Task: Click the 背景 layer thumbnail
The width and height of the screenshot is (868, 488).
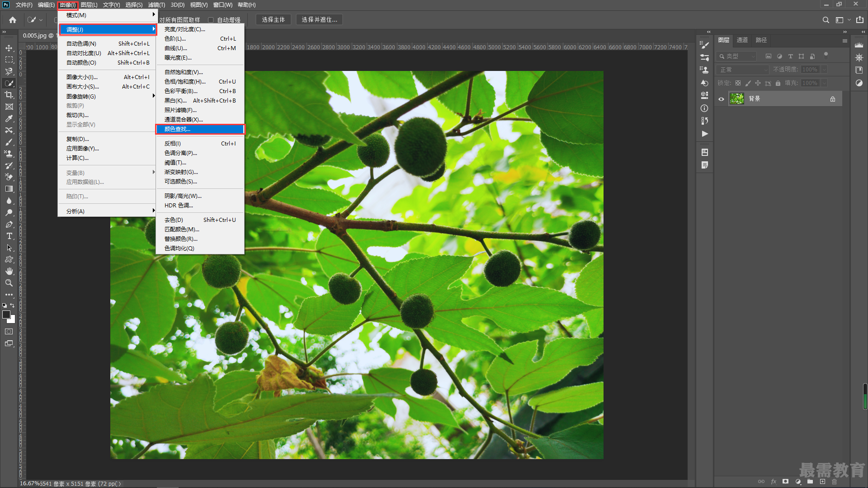Action: 737,99
